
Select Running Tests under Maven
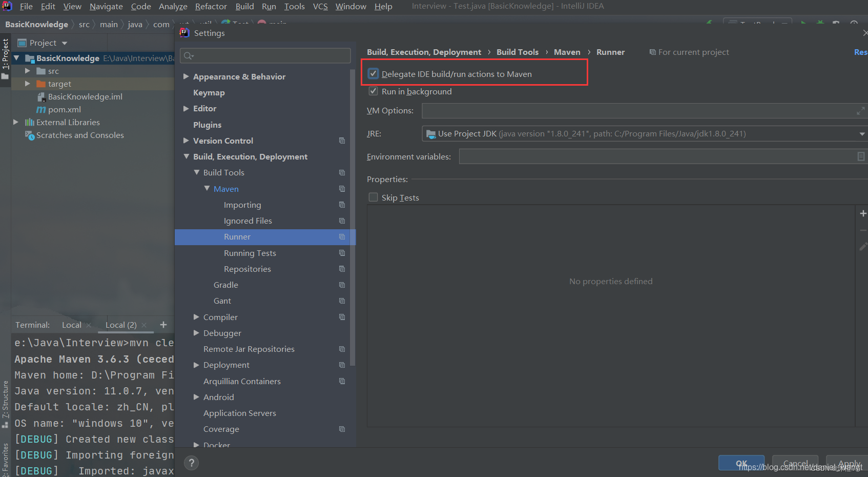tap(250, 253)
